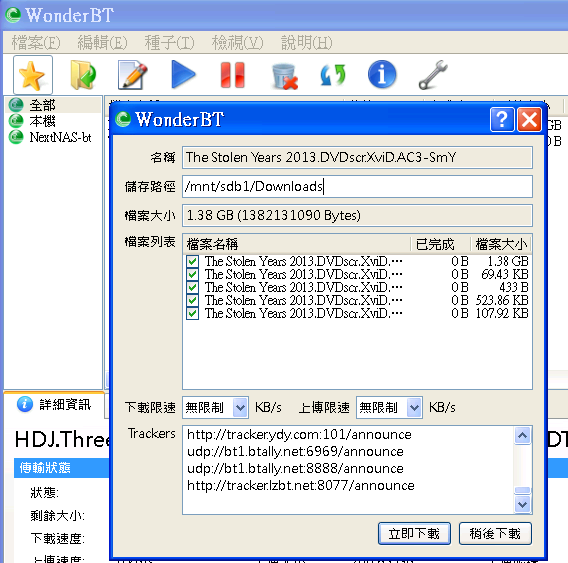The image size is (568, 563).
Task: Uncheck the 107.92 KB file checkbox
Action: 192,313
